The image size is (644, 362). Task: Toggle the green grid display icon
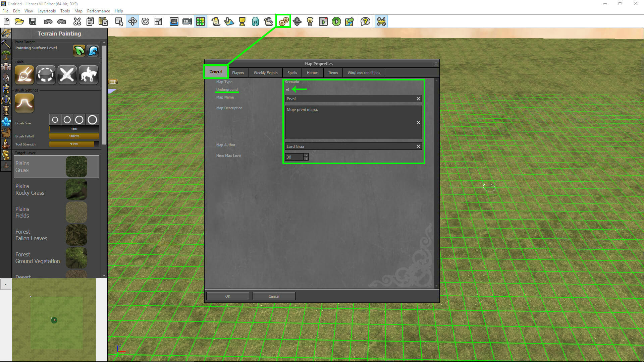[200, 21]
